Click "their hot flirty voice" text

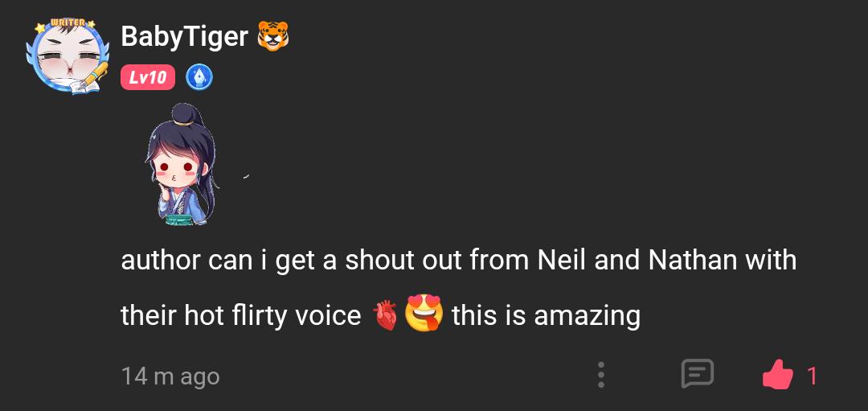241,315
